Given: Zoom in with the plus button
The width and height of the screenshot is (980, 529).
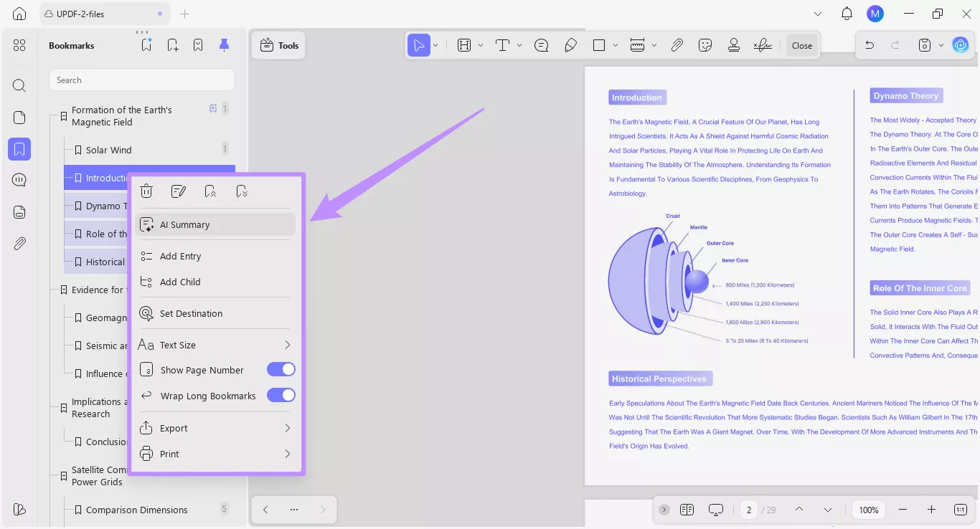Looking at the screenshot, I should point(931,510).
